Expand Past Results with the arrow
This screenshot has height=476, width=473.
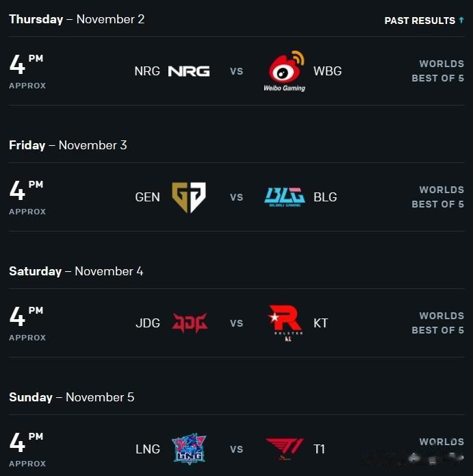[x=461, y=20]
